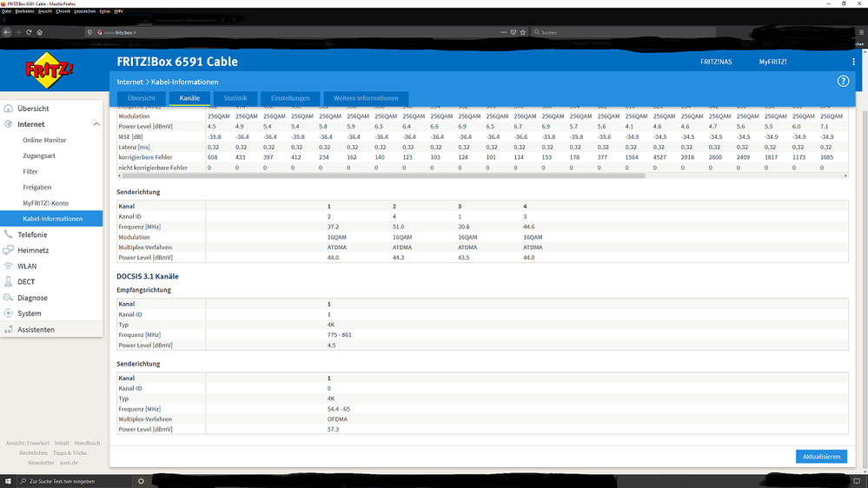The height and width of the screenshot is (488, 868).
Task: Open the Datei menu
Action: tap(6, 11)
